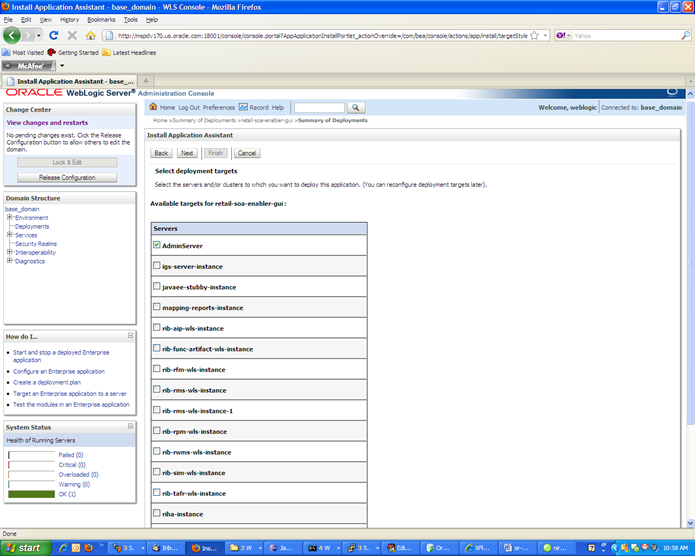Screen dimensions: 696x557
Task: Click the Firefox quick launch icon in taskbar
Action: [88, 548]
